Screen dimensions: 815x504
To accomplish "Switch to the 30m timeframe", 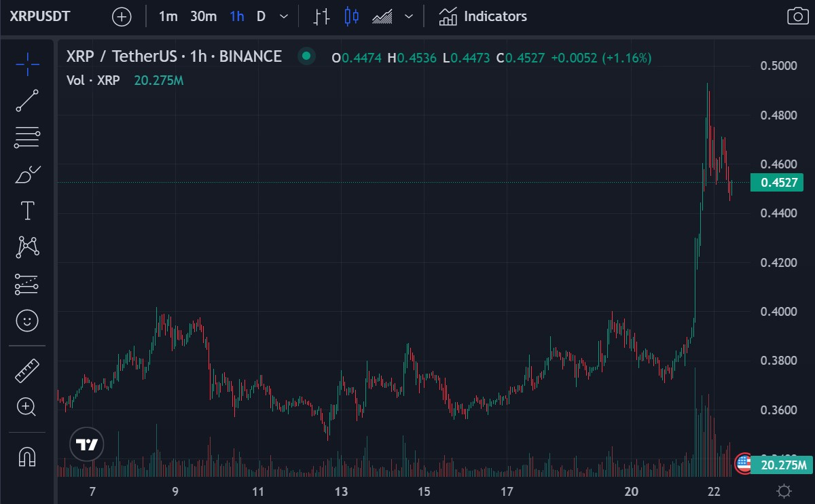I will pos(203,16).
